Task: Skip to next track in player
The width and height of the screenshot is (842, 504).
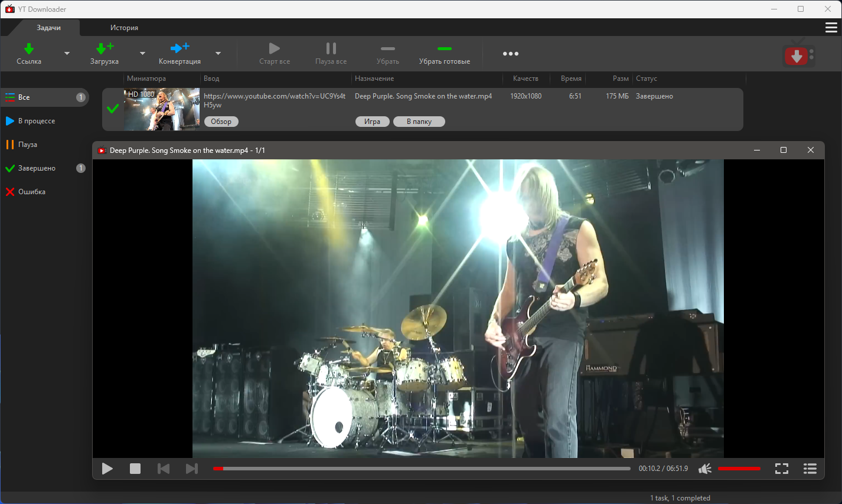Action: pyautogui.click(x=192, y=469)
